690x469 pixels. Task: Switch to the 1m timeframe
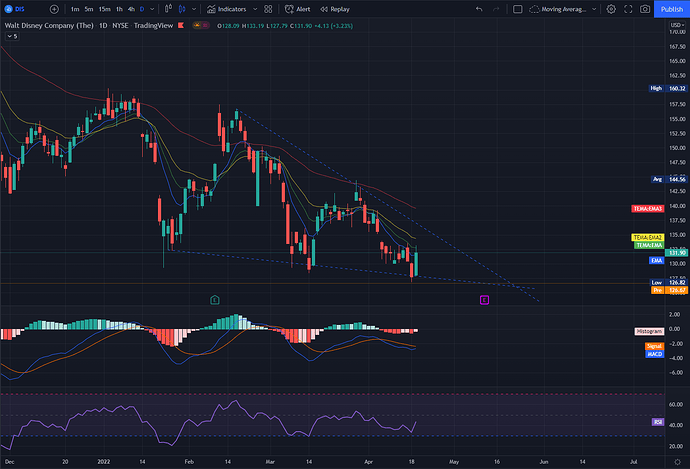[x=75, y=9]
